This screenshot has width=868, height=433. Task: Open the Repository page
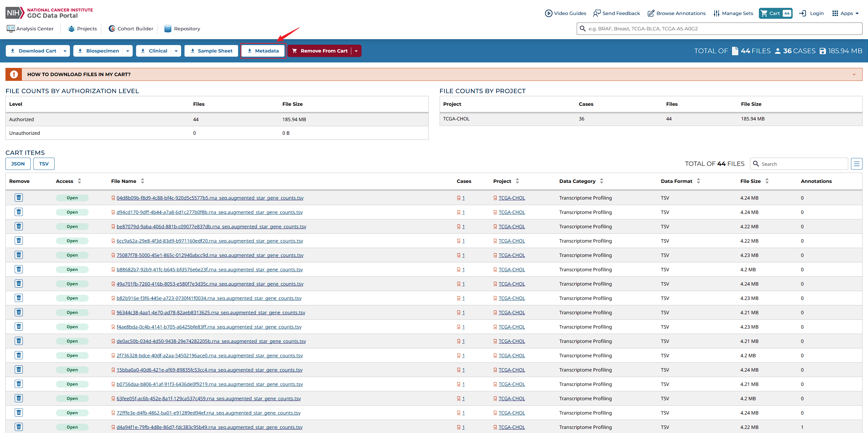point(182,29)
